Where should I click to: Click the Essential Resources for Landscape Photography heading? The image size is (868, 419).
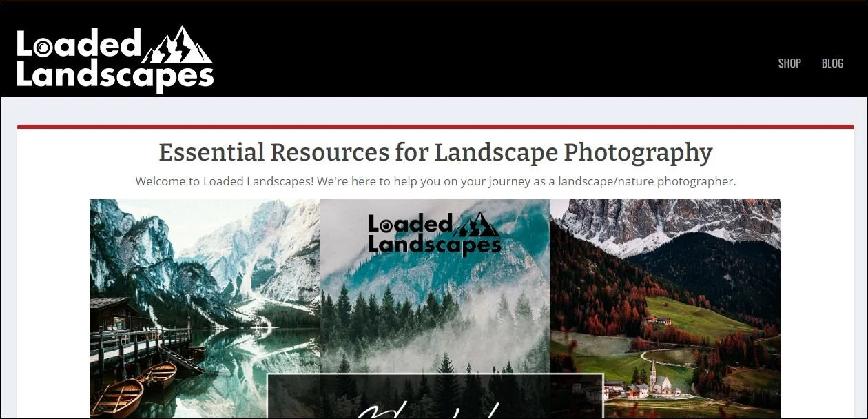coord(435,152)
